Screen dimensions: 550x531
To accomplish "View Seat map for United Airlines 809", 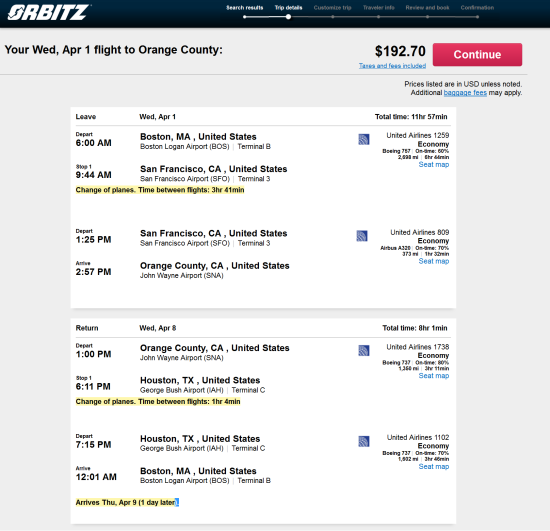I will [434, 261].
